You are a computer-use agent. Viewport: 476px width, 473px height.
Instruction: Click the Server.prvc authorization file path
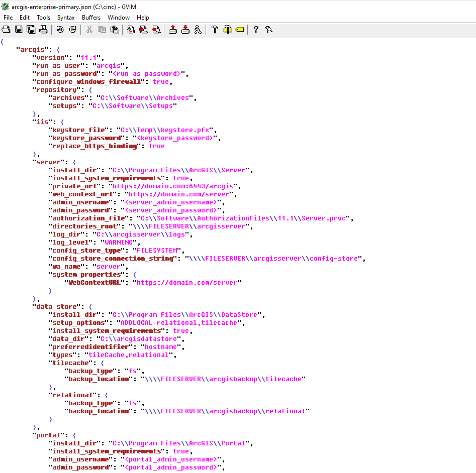(x=243, y=218)
